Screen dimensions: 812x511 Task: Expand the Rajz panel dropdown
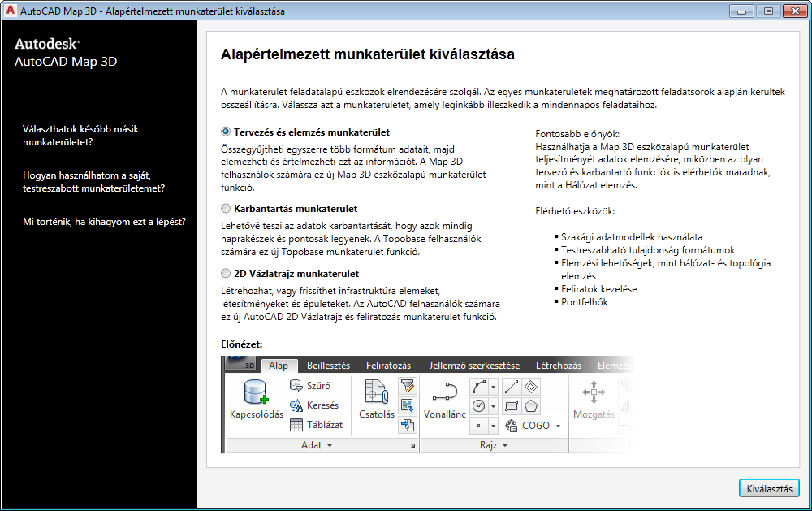coord(494,445)
